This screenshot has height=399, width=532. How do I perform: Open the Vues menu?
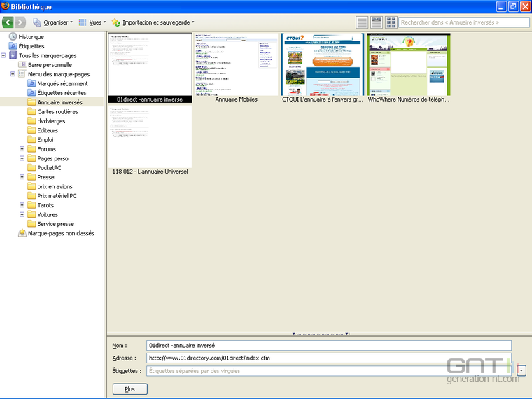coord(92,22)
